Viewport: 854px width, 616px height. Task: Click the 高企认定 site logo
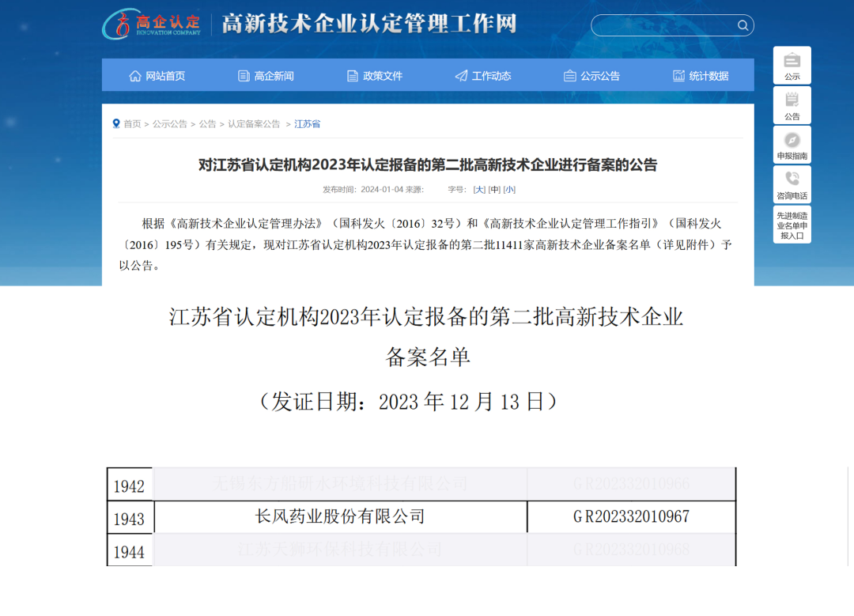[151, 25]
